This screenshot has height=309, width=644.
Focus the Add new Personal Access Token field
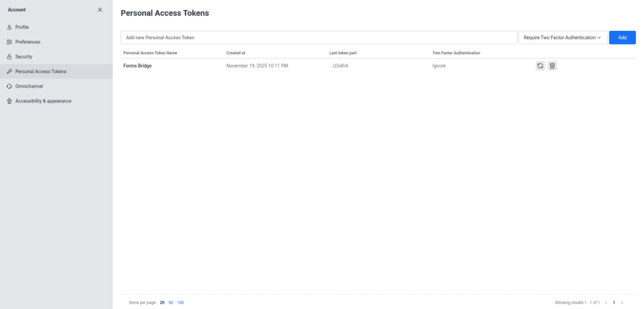pyautogui.click(x=319, y=37)
